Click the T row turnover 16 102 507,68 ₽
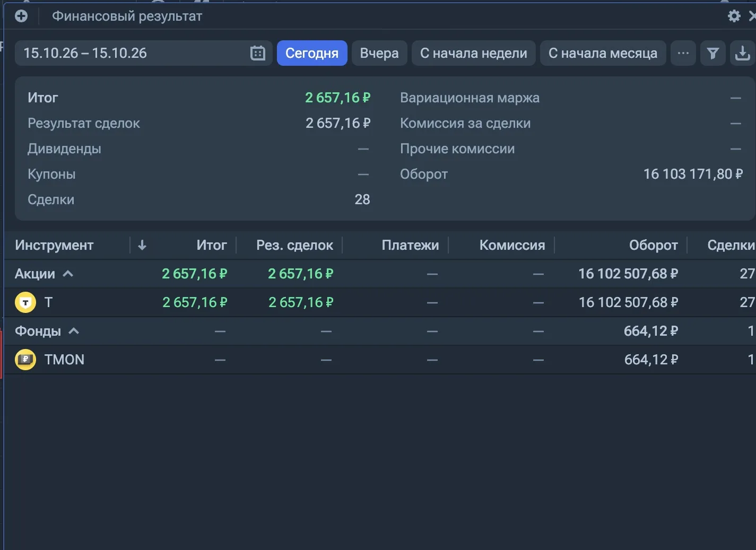The image size is (756, 550). 628,302
